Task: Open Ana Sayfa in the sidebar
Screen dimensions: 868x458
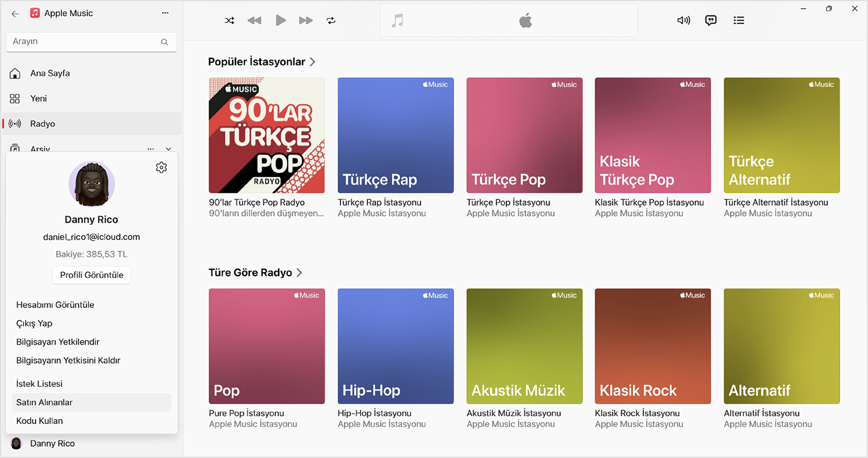Action: pyautogui.click(x=92, y=73)
